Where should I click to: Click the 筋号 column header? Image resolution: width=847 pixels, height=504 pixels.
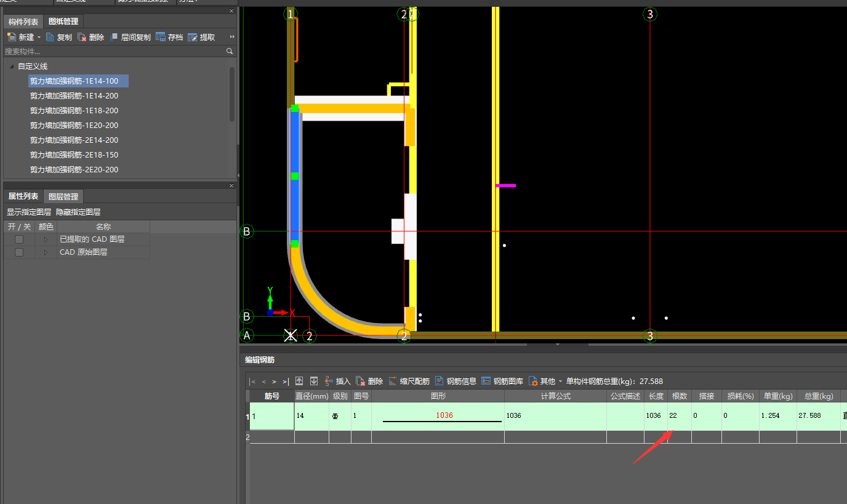pos(272,396)
